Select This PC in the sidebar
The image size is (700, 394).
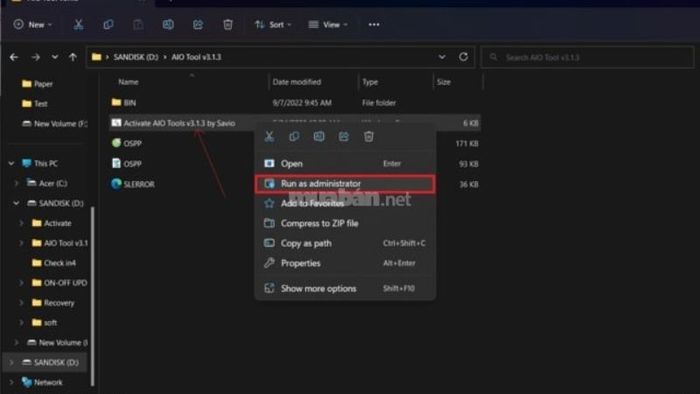point(40,163)
